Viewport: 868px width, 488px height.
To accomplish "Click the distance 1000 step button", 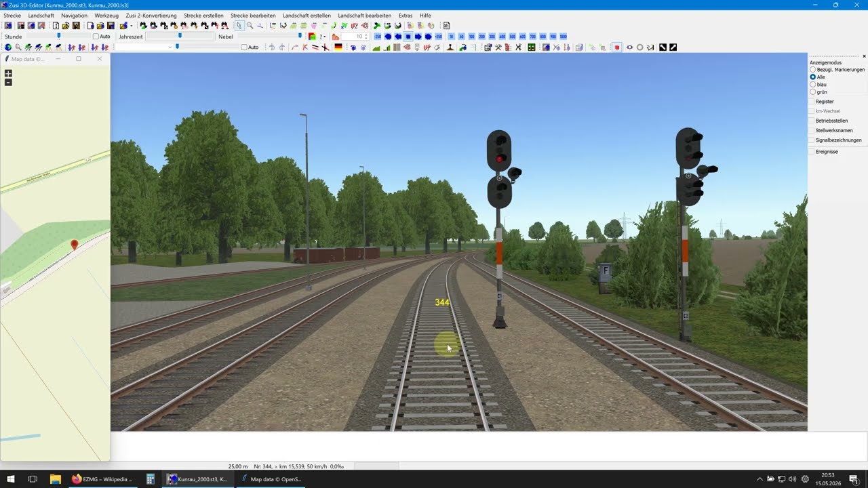I will click(x=563, y=37).
